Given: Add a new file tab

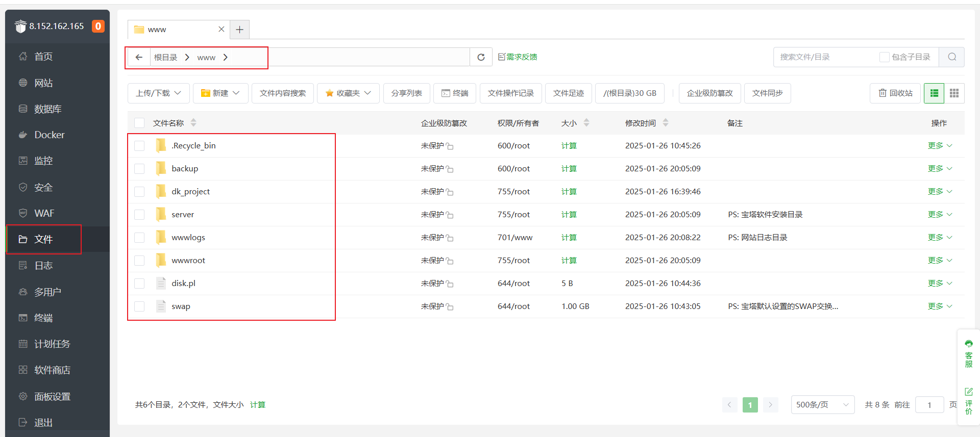Looking at the screenshot, I should (239, 30).
